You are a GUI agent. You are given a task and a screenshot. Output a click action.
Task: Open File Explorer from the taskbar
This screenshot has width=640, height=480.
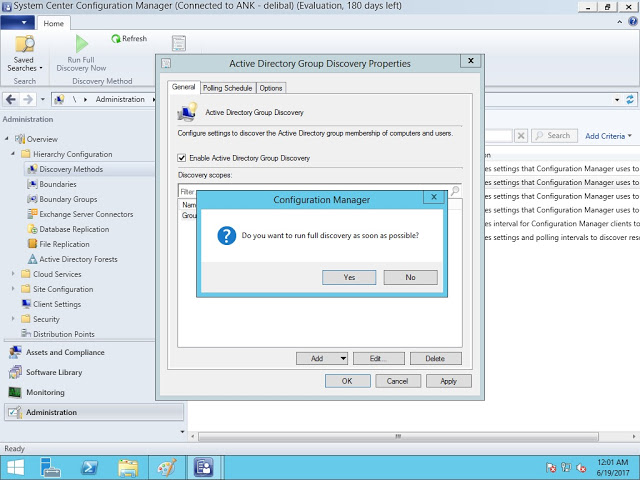point(128,466)
